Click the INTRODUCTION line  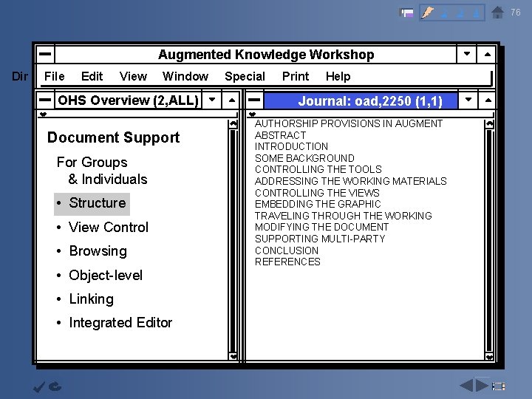[x=291, y=146]
